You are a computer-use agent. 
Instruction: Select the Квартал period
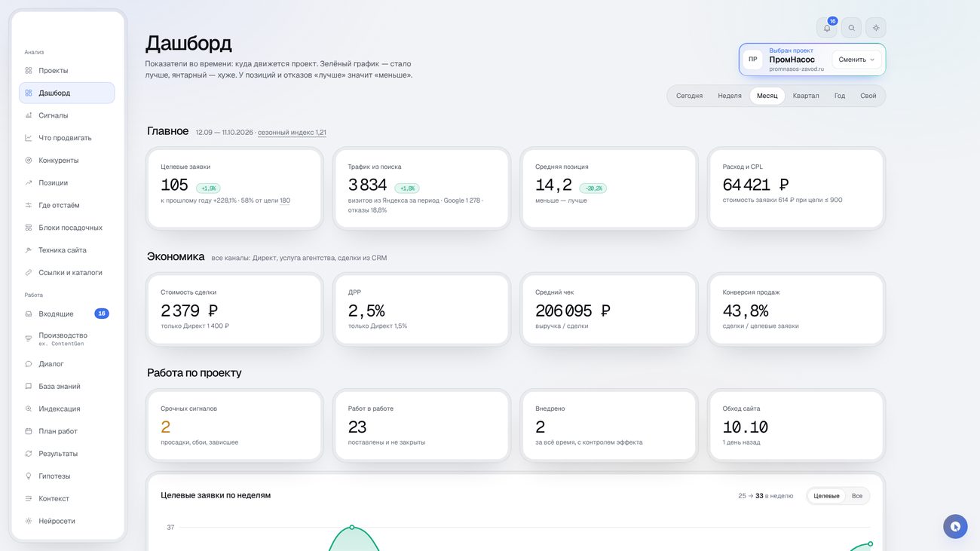[806, 96]
